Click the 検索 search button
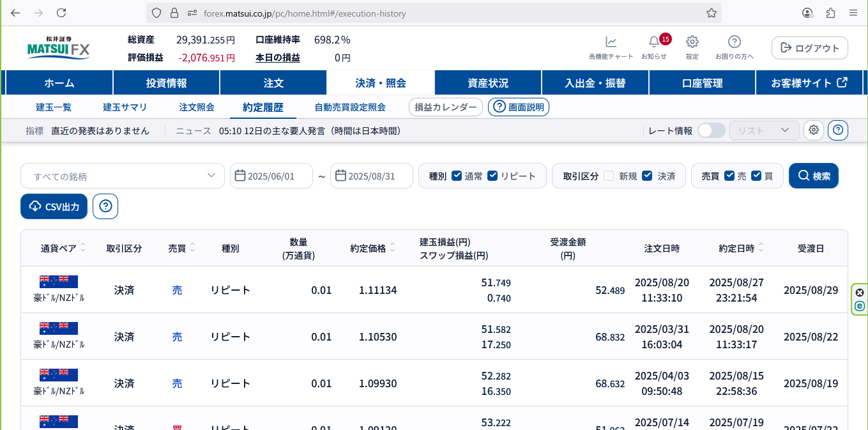The image size is (868, 430). pyautogui.click(x=814, y=176)
